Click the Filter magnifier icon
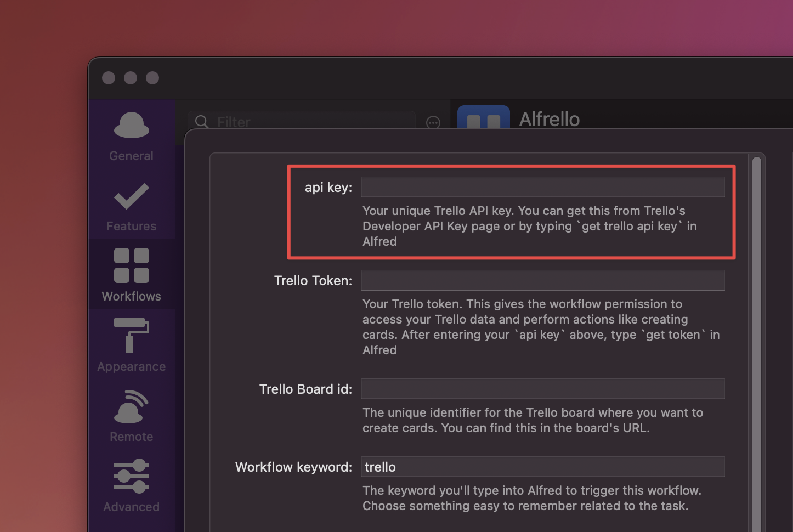This screenshot has width=793, height=532. point(202,122)
